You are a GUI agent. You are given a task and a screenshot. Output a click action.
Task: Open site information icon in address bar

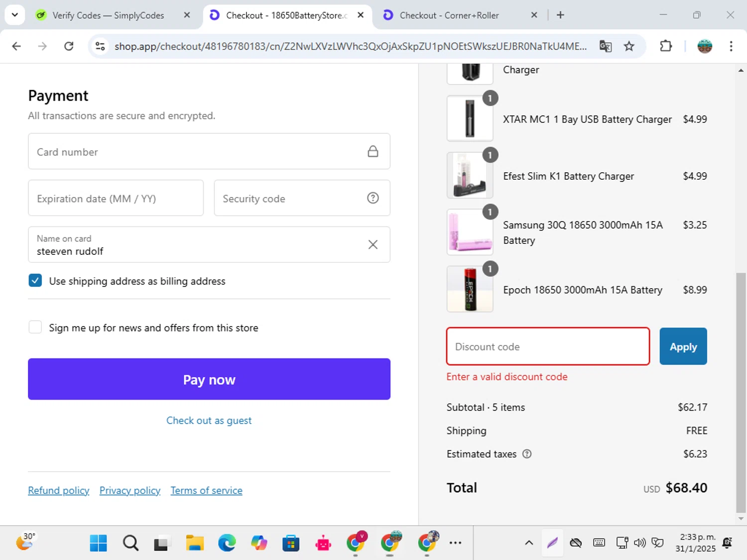pos(100,46)
